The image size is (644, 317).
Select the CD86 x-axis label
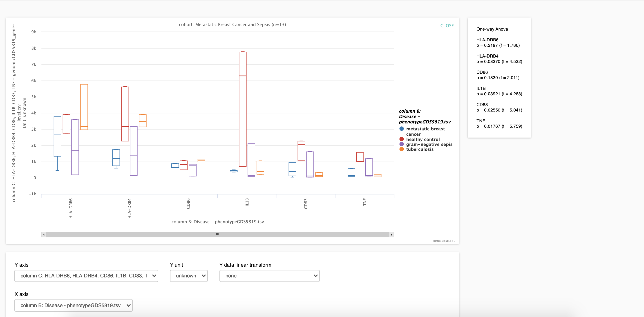click(x=188, y=204)
